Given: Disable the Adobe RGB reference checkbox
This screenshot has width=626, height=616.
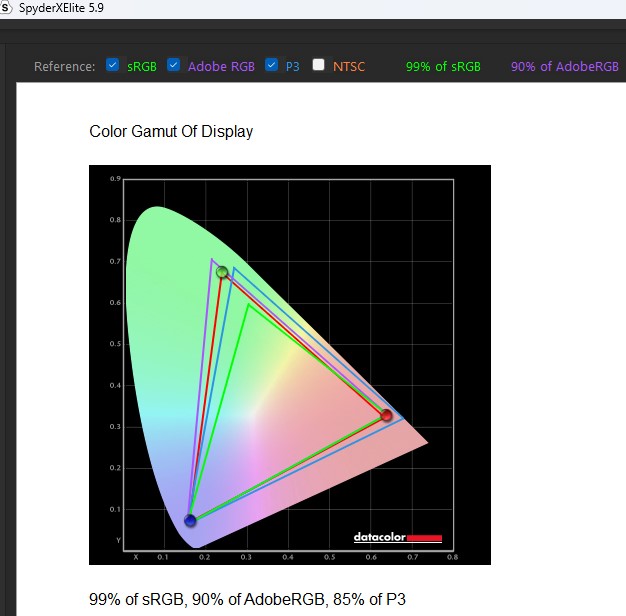Looking at the screenshot, I should (173, 66).
